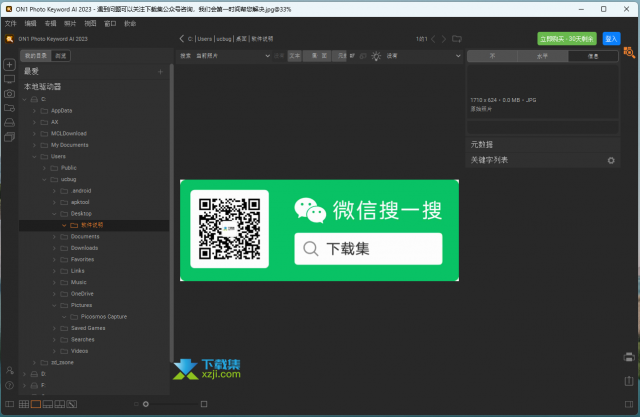Select the Saved Games folder

pos(88,328)
